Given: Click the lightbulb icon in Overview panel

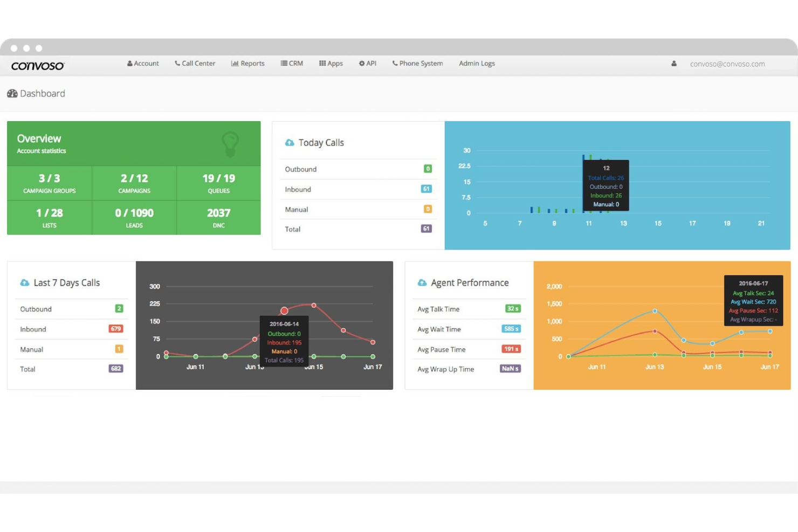Looking at the screenshot, I should click(231, 144).
